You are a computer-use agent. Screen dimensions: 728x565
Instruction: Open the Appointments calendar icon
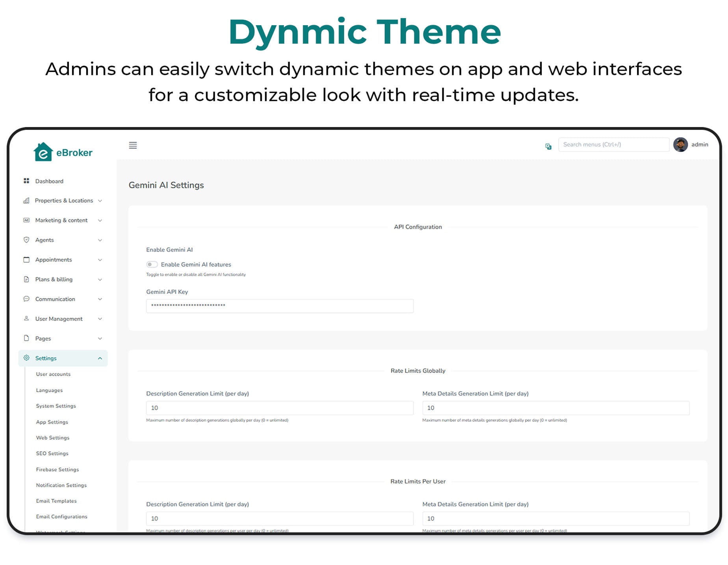26,259
